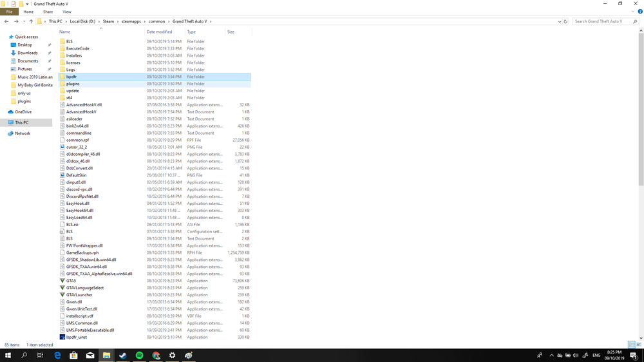Refresh the current folder view
The image size is (644, 362).
(565, 21)
